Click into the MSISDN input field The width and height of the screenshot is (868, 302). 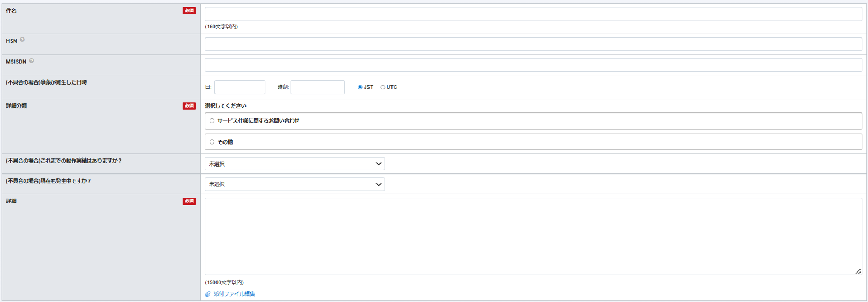(533, 65)
